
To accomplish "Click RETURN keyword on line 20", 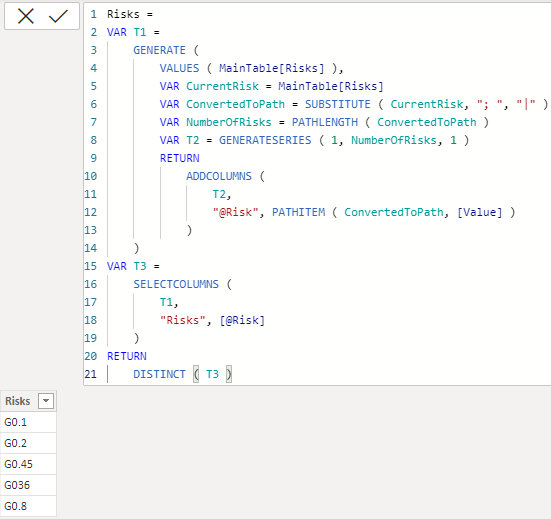I will click(127, 356).
